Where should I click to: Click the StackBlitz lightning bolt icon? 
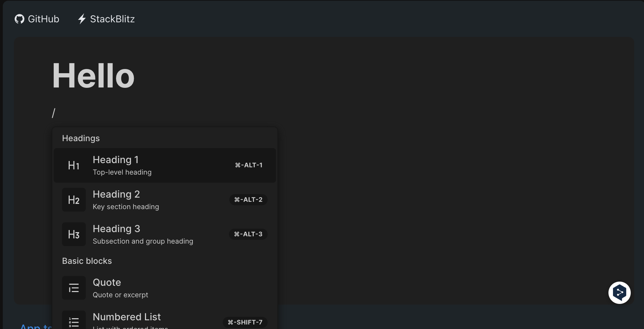82,19
